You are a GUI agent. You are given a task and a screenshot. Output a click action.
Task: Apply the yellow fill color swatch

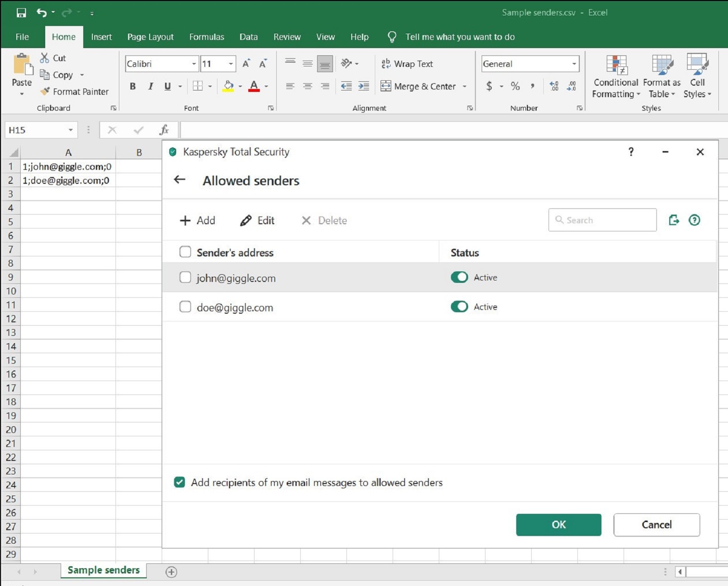pos(229,87)
